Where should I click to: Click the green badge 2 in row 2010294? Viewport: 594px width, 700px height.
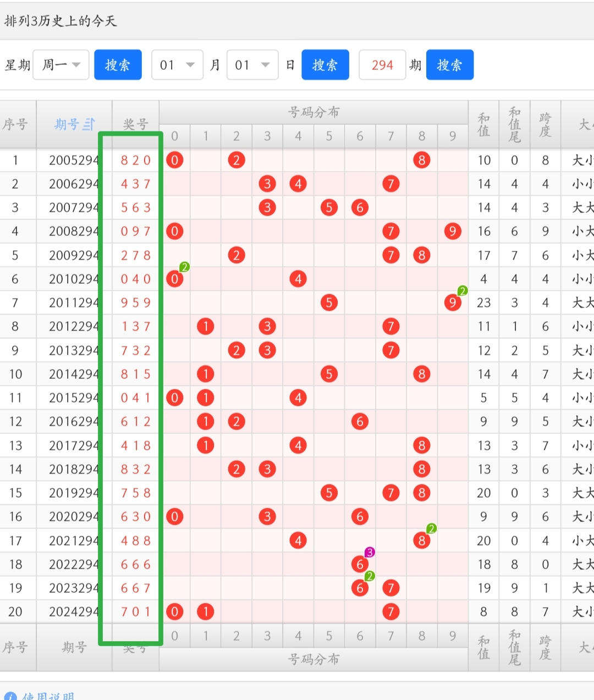point(184,267)
